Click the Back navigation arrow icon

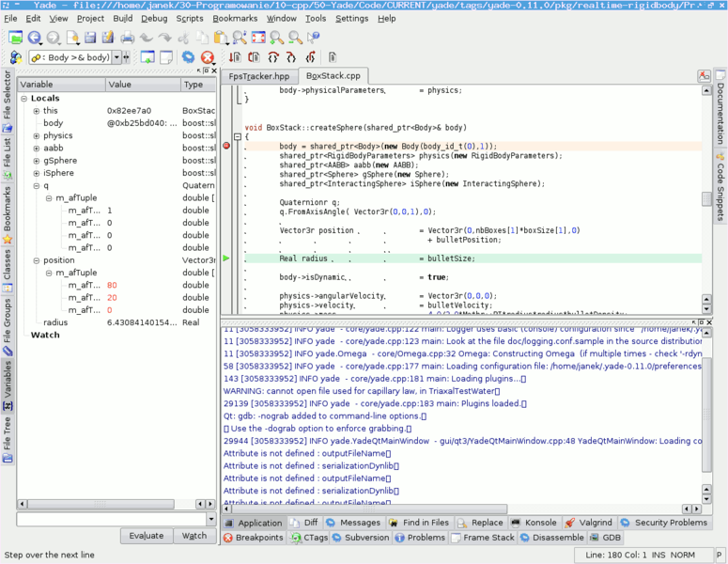(35, 38)
